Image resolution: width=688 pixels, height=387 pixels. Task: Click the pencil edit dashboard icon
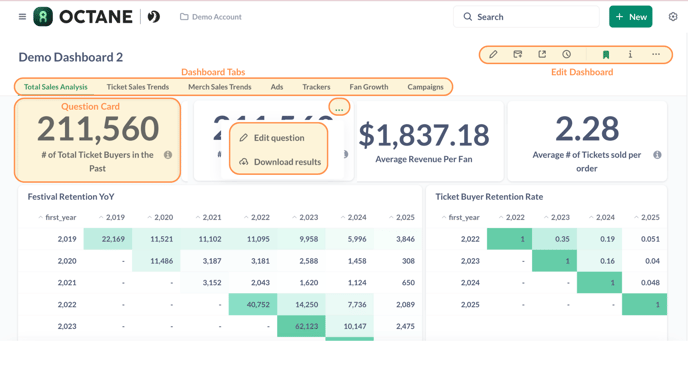pyautogui.click(x=493, y=54)
